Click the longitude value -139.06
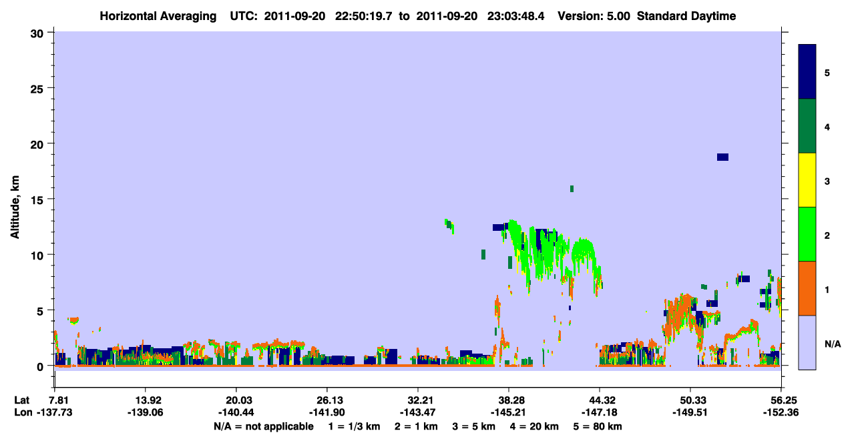 point(146,412)
